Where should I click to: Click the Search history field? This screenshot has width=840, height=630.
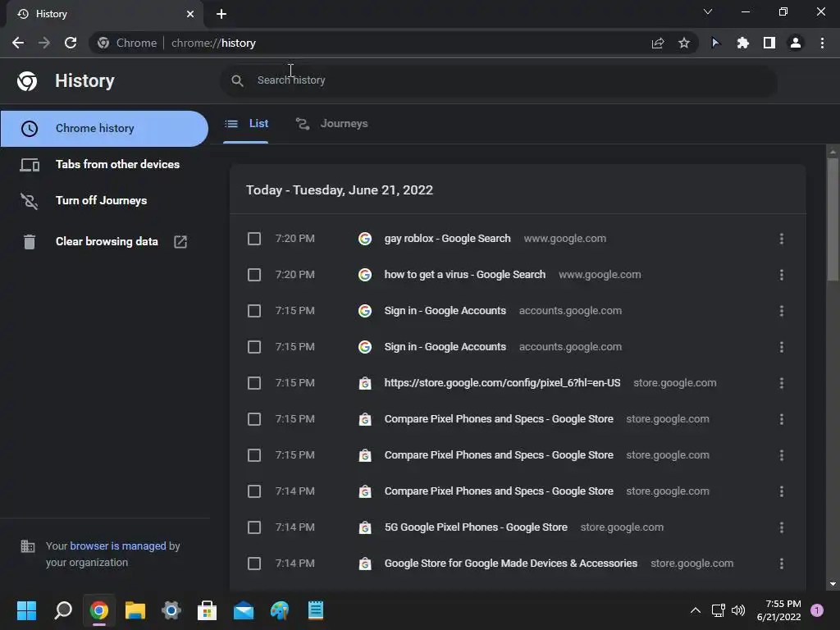point(498,80)
